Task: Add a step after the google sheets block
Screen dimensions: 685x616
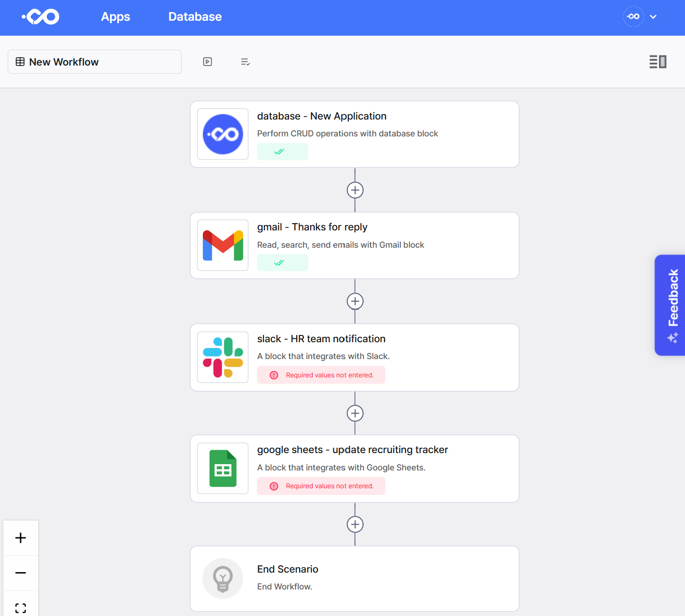Action: point(355,524)
